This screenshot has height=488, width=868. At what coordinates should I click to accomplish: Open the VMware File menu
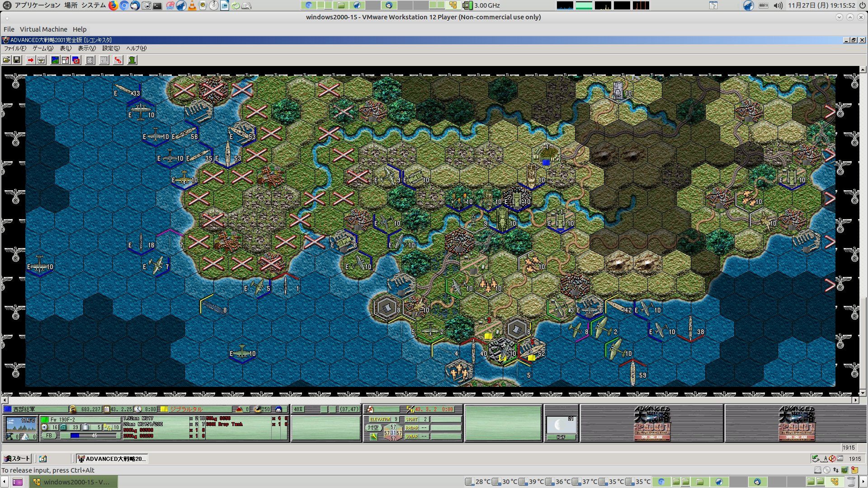9,29
